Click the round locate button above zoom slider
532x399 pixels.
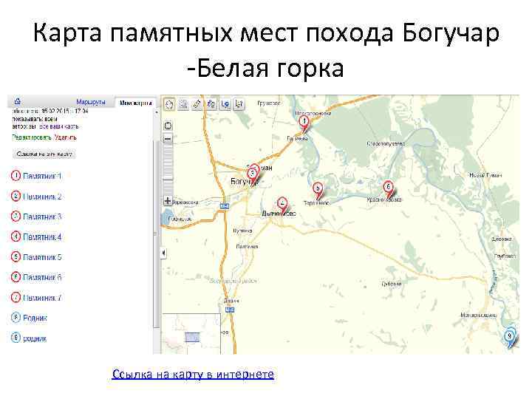(x=168, y=126)
